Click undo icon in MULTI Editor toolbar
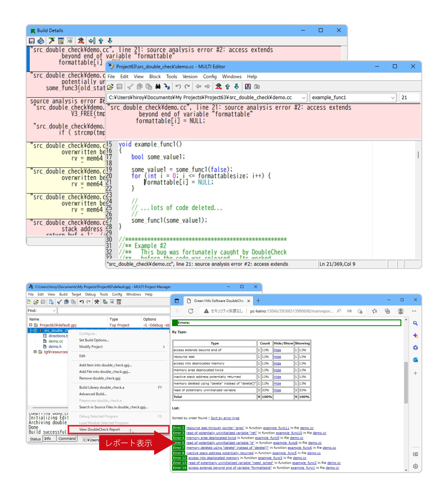The width and height of the screenshot is (448, 500). pos(178,87)
